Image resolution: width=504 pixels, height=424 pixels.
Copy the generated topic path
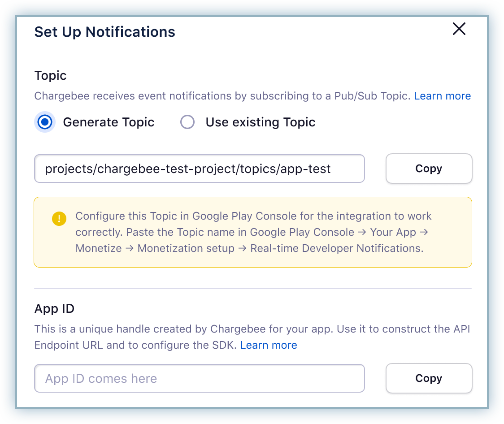[429, 169]
